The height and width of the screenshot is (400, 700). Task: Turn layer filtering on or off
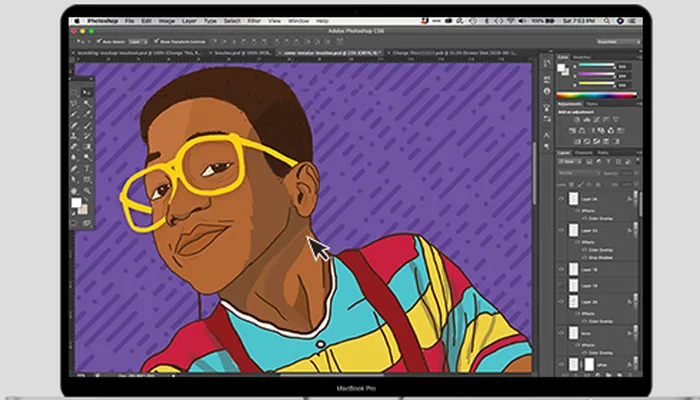(637, 162)
